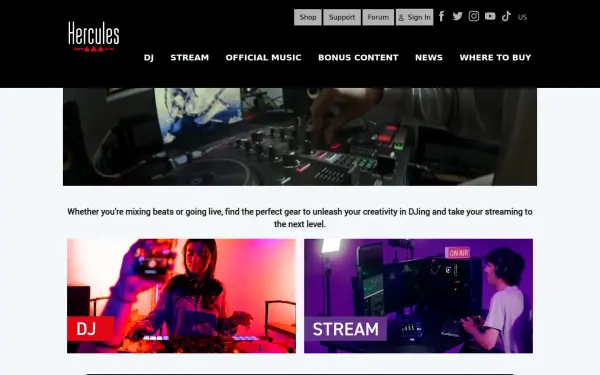Open the STREAM category image card
The image size is (600, 375).
(x=418, y=296)
